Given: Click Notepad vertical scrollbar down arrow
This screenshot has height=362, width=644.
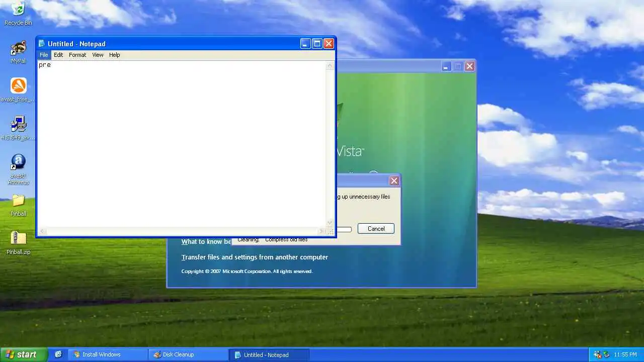Looking at the screenshot, I should pyautogui.click(x=330, y=223).
